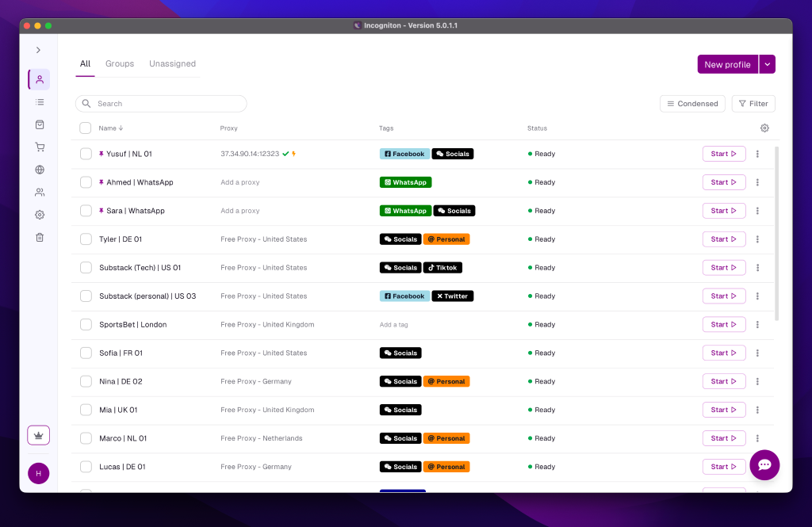Start the Lucas | DE 01 profile
Viewport: 812px width, 527px height.
point(723,467)
